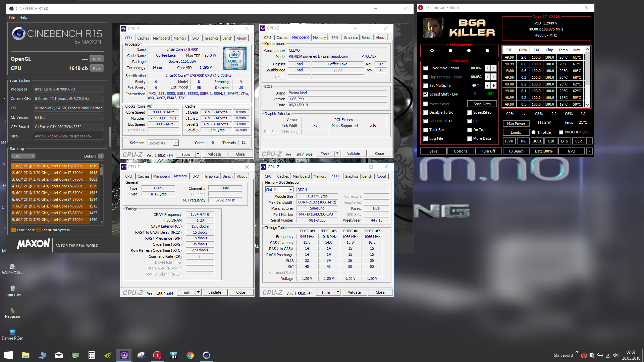Switch to ThrottleStop via its taskbar icon
This screenshot has width=644, height=362.
[x=157, y=355]
